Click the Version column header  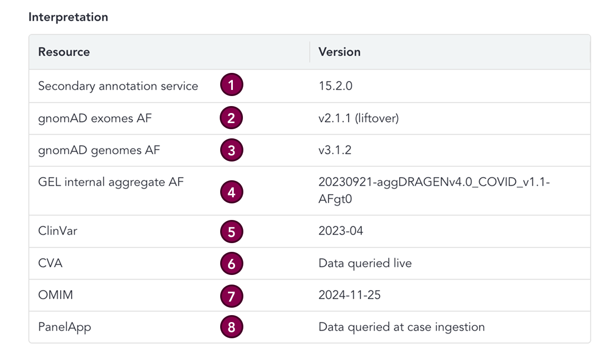tap(339, 52)
